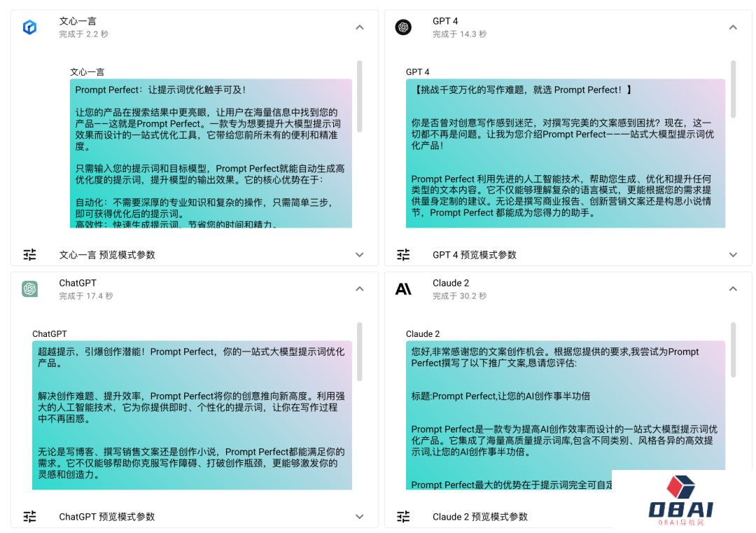Screen dimensions: 756x533
Task: Collapse the Claude 2 result panel
Action: pyautogui.click(x=733, y=289)
